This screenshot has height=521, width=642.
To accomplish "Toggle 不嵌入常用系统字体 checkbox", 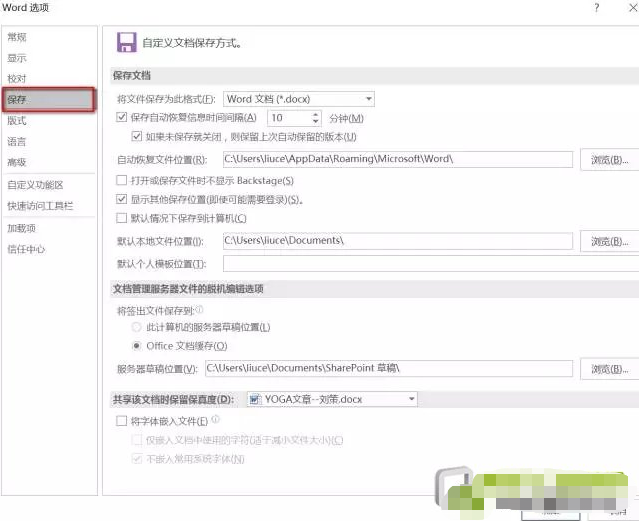I will click(136, 459).
